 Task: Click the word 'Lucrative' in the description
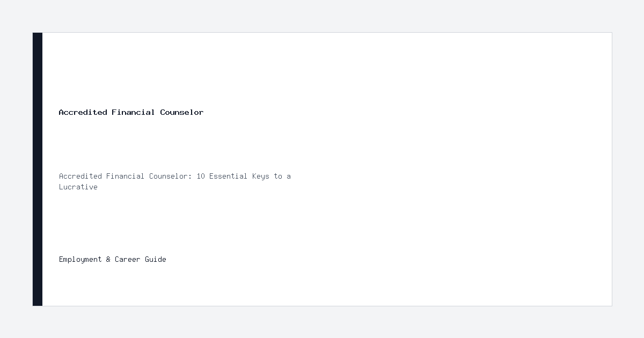[78, 187]
